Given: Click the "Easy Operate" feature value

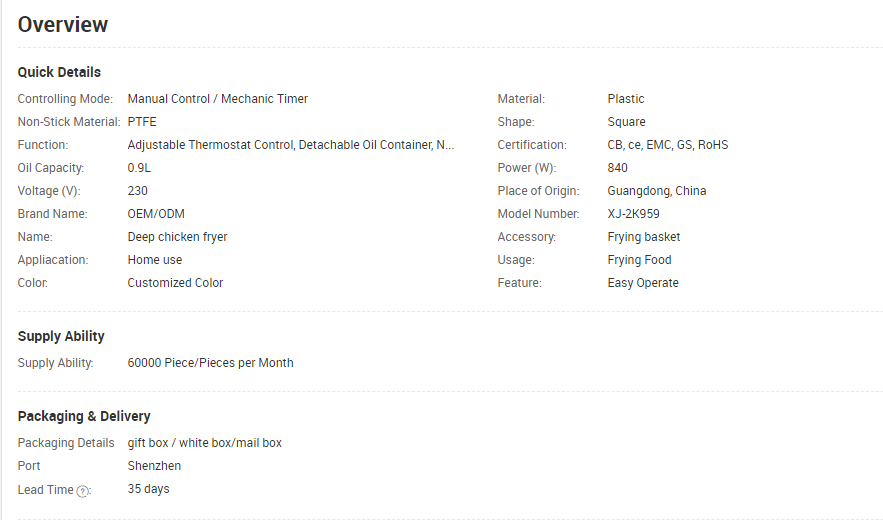Looking at the screenshot, I should point(642,283).
